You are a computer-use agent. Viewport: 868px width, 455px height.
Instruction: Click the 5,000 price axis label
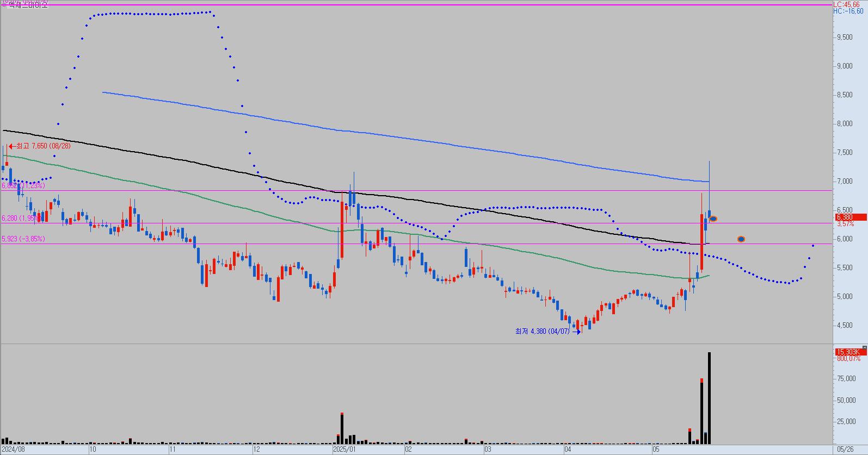point(845,297)
